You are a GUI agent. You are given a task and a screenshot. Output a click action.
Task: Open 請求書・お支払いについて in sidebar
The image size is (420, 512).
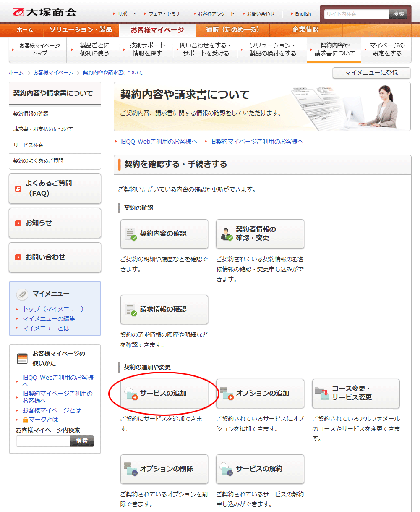(55, 129)
